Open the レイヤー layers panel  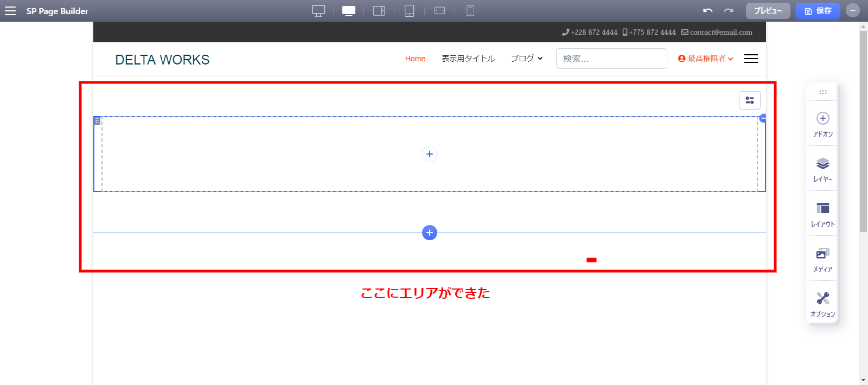pyautogui.click(x=823, y=169)
